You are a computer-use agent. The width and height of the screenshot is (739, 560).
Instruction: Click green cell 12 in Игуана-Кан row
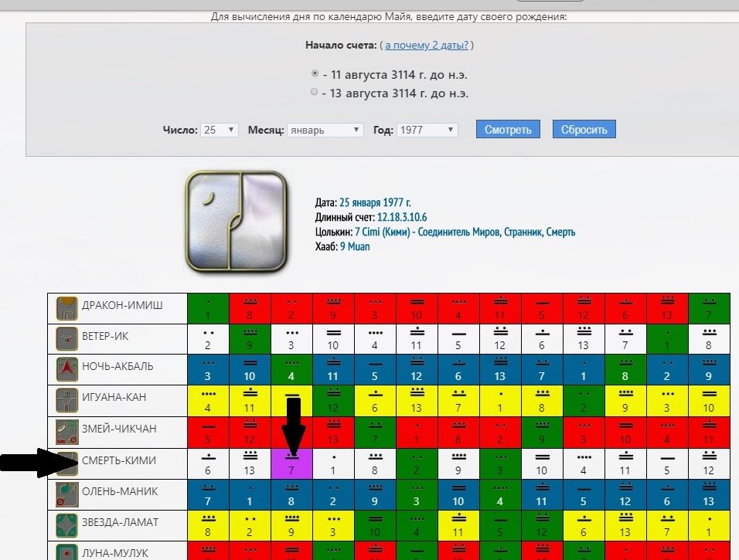coord(333,401)
